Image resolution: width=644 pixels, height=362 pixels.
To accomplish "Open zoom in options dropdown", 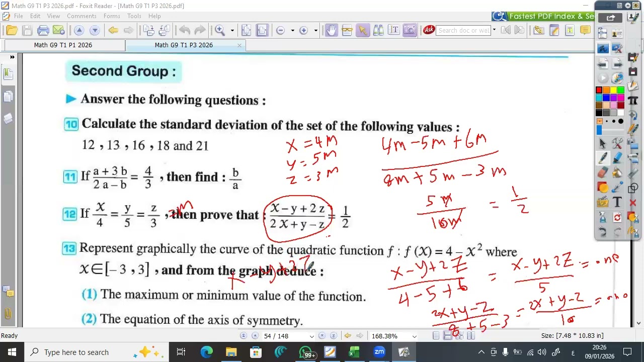I will (315, 30).
